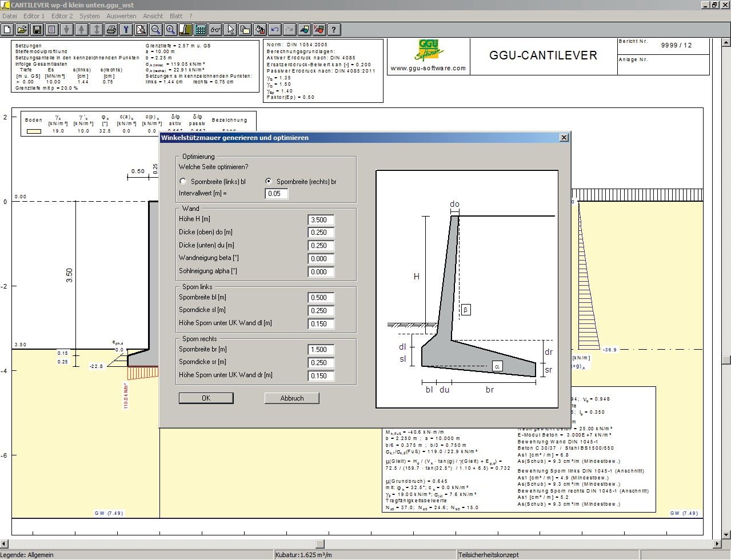This screenshot has height=560, width=731.
Task: Click the crossed-out page zoom icon
Action: point(141,30)
